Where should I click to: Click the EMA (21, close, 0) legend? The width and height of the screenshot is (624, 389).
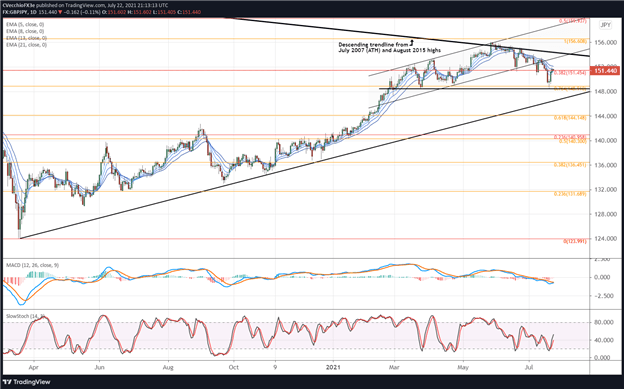coord(26,45)
